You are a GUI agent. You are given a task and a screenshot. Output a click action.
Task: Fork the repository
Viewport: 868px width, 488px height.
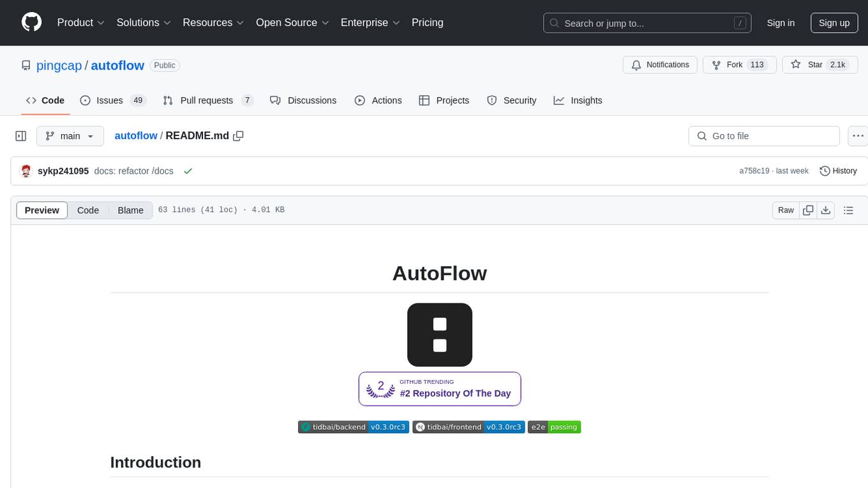(739, 65)
